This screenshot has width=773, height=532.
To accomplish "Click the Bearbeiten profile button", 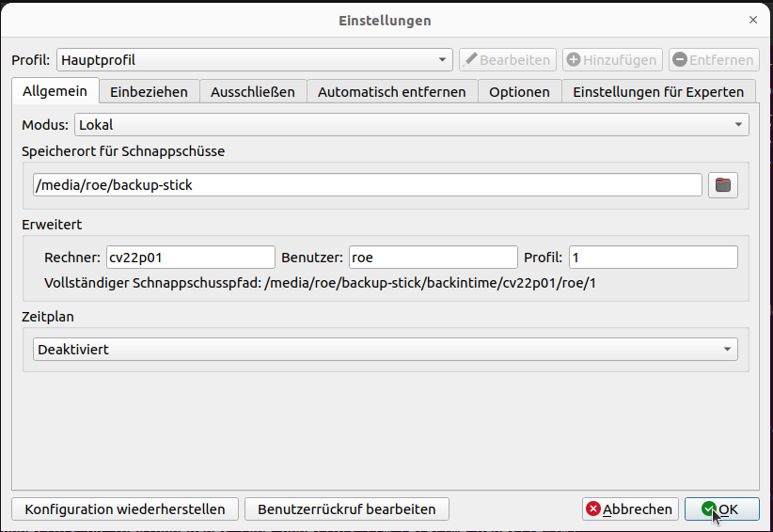I will [x=507, y=60].
